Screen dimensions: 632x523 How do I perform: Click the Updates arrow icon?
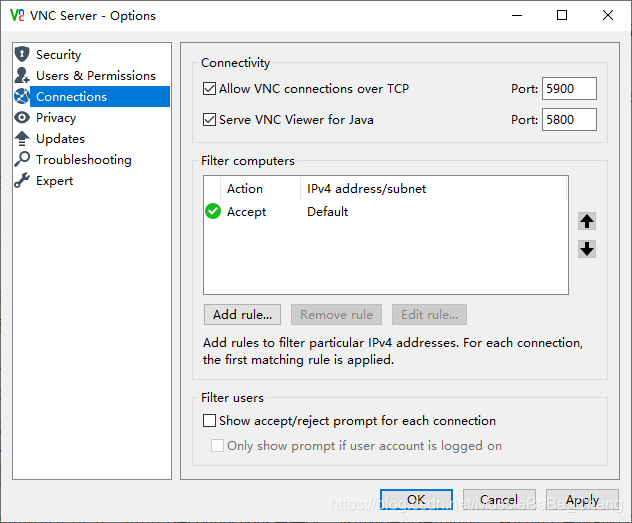coord(22,139)
